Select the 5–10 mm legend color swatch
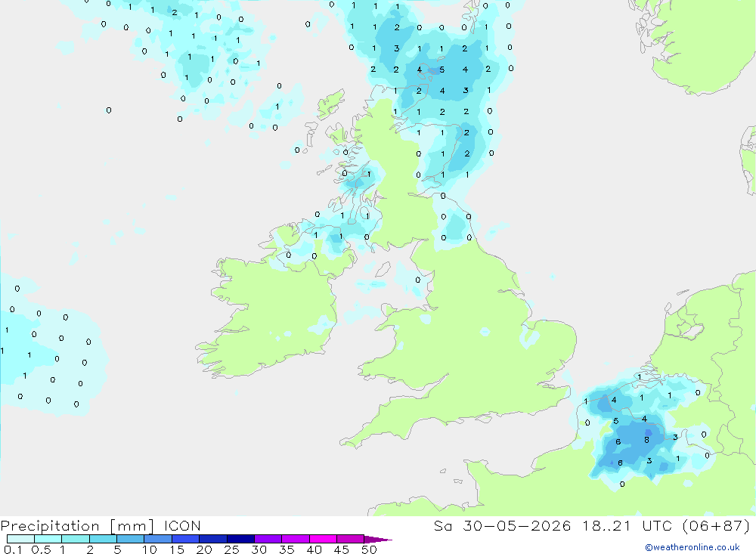 click(x=130, y=539)
